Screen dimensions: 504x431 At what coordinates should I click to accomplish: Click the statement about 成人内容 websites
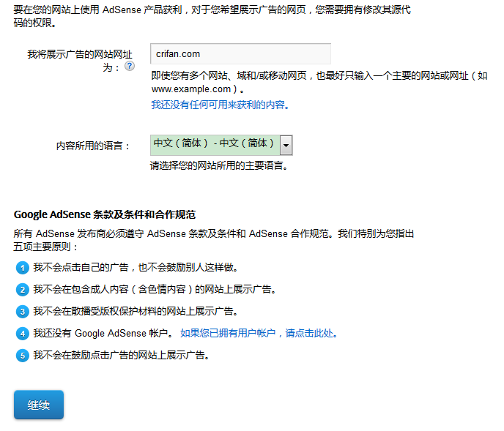pyautogui.click(x=155, y=290)
